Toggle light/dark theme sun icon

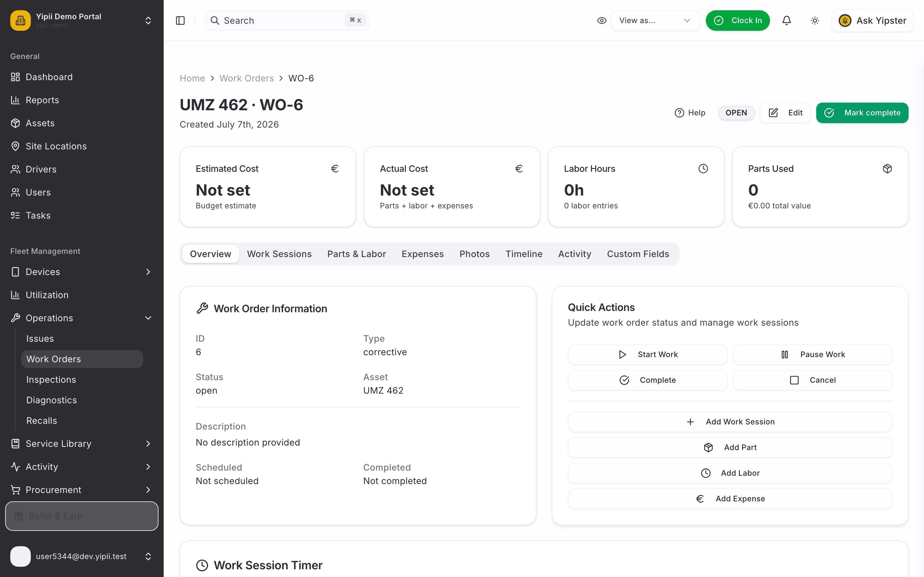[815, 21]
